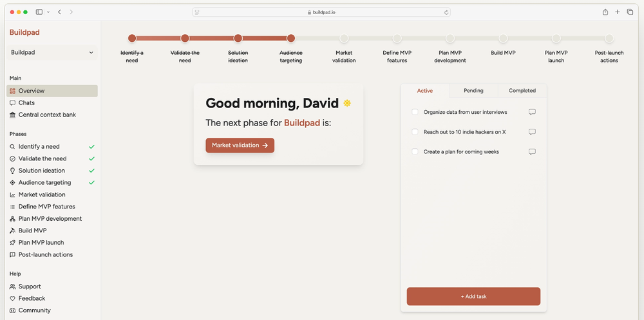
Task: Switch to the Pending tasks tab
Action: click(x=473, y=91)
